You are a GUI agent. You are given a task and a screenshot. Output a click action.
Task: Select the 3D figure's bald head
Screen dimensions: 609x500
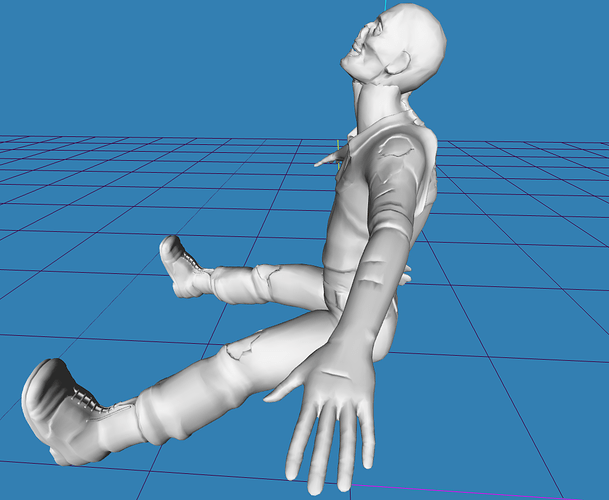[x=394, y=45]
